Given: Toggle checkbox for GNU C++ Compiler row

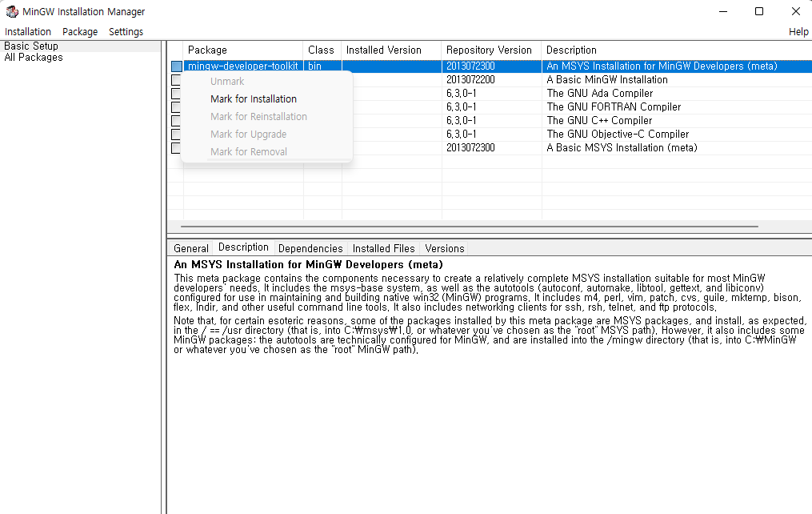Looking at the screenshot, I should (x=176, y=120).
